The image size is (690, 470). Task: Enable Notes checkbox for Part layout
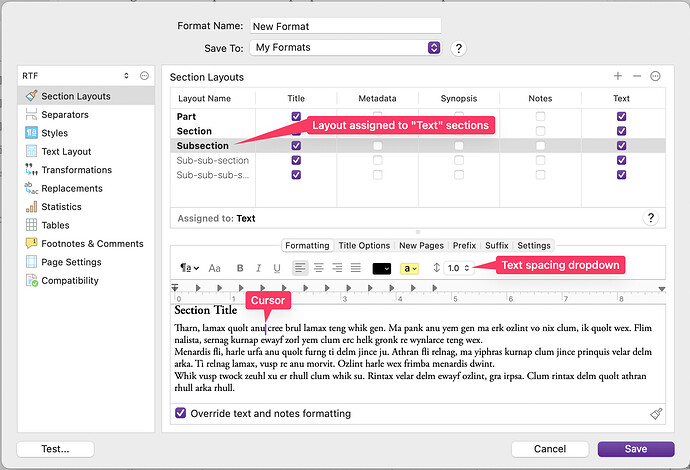[540, 116]
